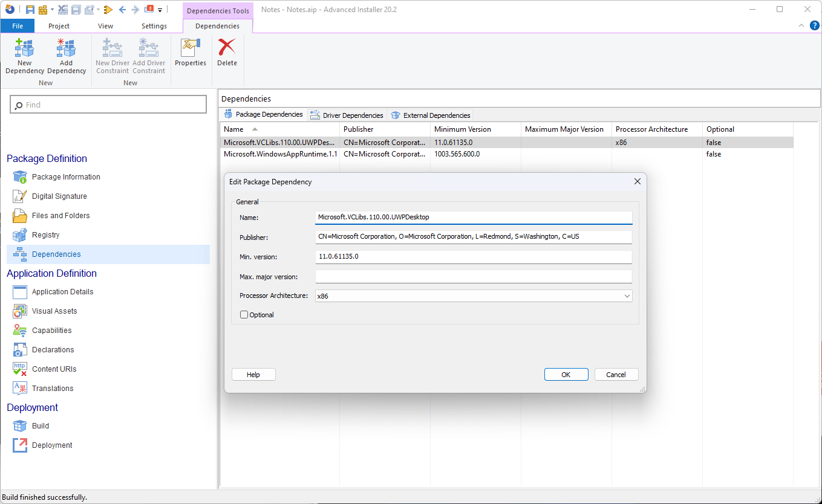This screenshot has width=822, height=504.
Task: Open the Declarations page
Action: 53,350
